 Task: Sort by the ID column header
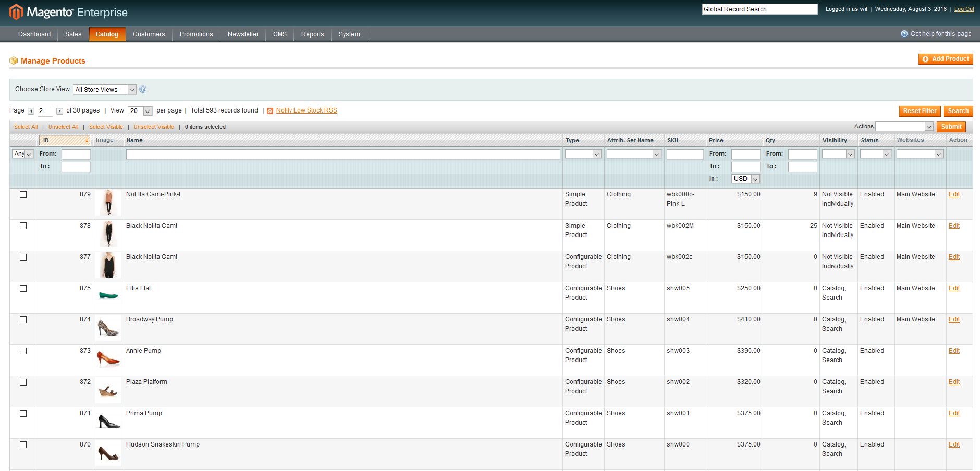65,140
